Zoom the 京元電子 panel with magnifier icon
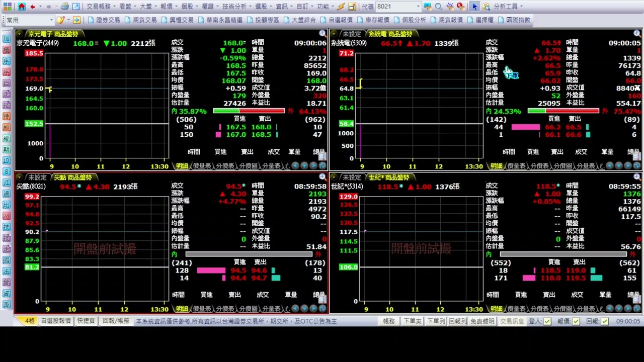 pos(322,34)
